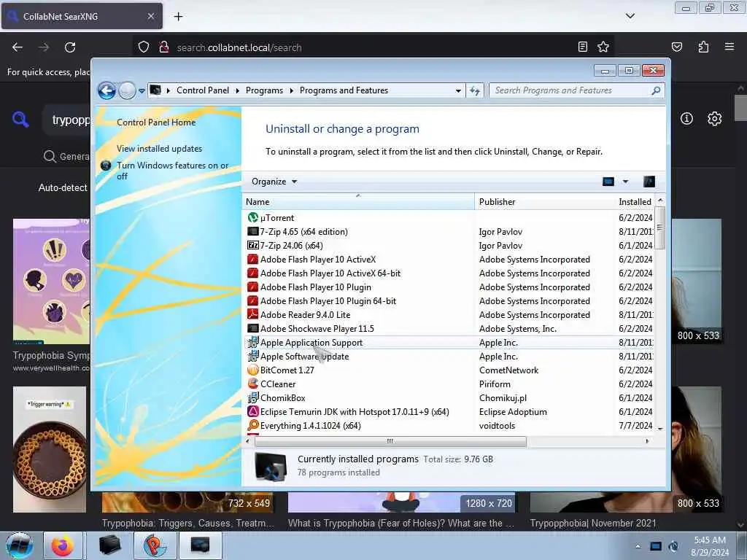Click the ChomikBox program icon
Screen dimensions: 747x560
(253, 397)
